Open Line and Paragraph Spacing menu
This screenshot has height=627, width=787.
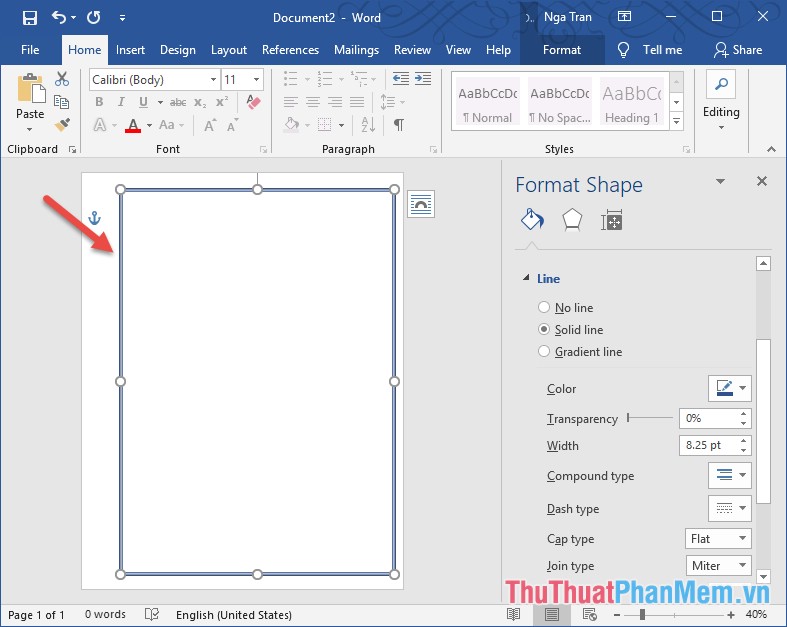(391, 102)
